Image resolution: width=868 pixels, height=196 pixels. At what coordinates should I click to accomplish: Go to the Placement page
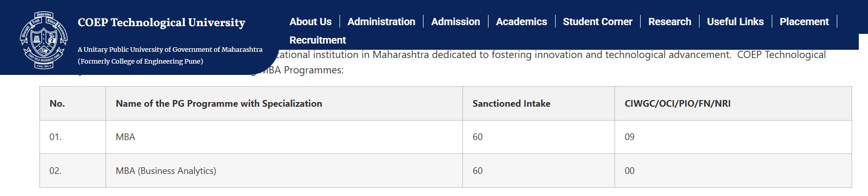click(x=804, y=22)
